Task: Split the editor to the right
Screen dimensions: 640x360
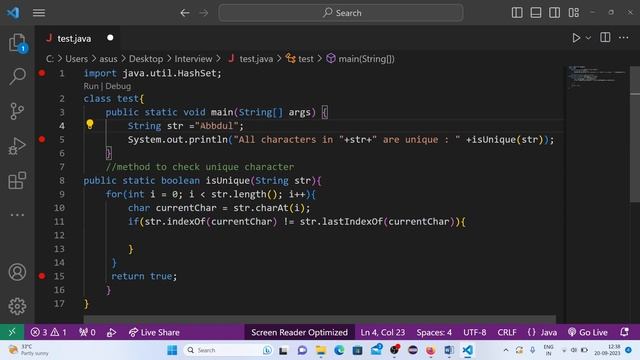Action: coord(605,38)
